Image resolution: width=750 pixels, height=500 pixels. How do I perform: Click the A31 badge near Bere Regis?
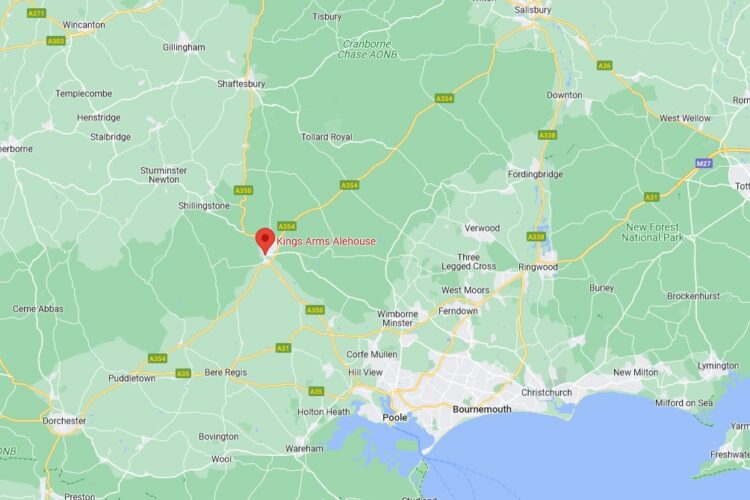click(x=283, y=348)
